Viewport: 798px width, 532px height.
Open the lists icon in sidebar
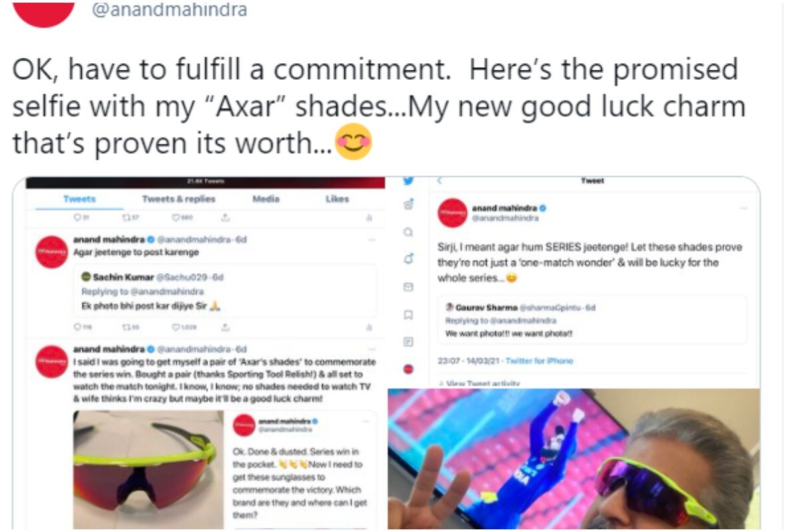(x=408, y=341)
